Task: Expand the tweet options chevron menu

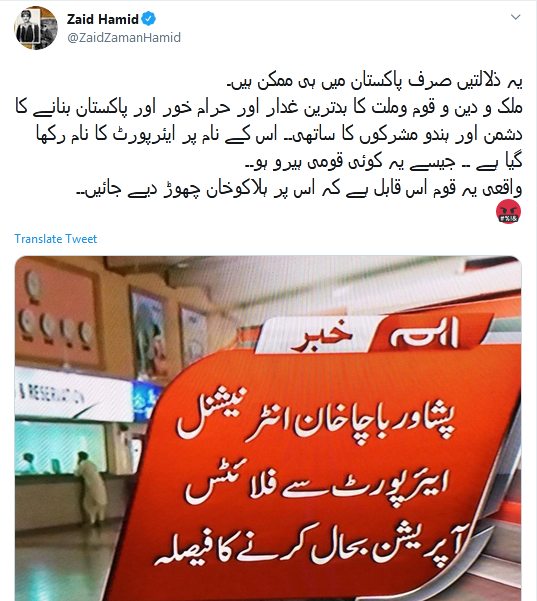Action: pyautogui.click(x=516, y=17)
